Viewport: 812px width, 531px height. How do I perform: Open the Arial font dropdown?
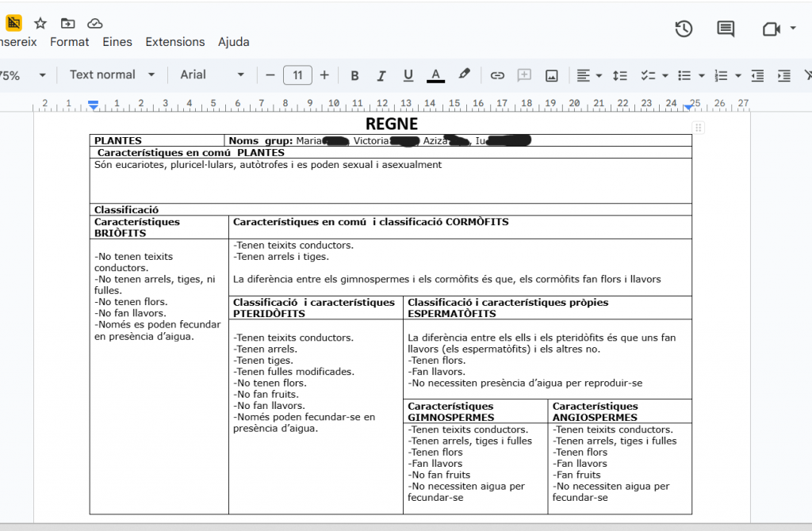(212, 74)
